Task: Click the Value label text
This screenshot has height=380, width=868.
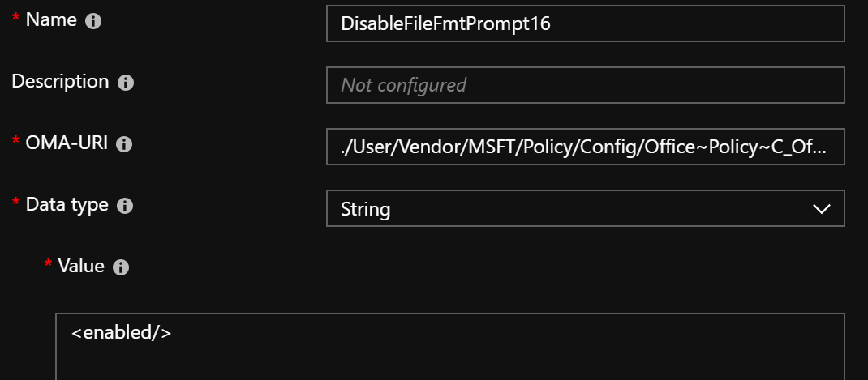Action: click(x=81, y=266)
